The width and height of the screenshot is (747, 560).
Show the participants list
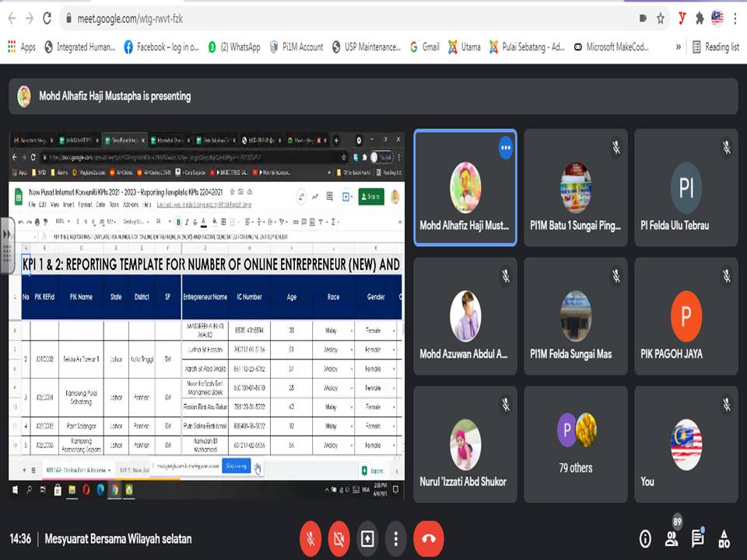click(672, 539)
